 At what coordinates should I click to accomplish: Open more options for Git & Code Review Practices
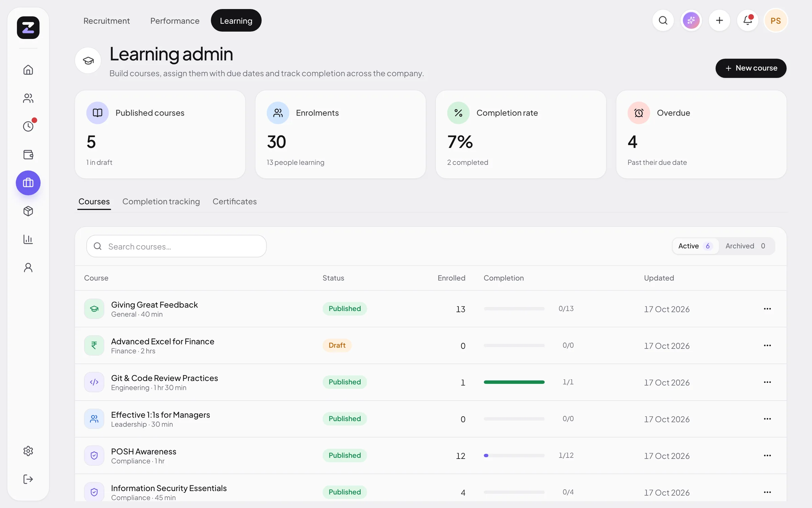point(767,382)
